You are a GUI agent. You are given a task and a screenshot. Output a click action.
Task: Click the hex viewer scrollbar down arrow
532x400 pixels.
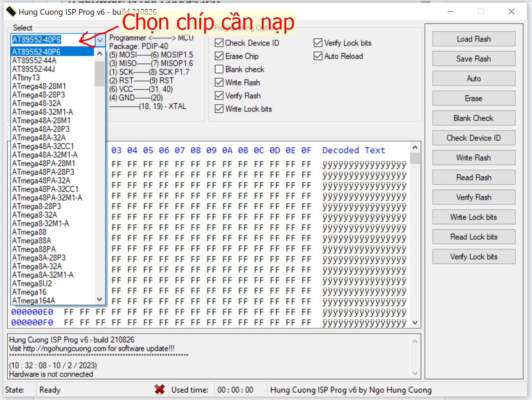pyautogui.click(x=415, y=323)
